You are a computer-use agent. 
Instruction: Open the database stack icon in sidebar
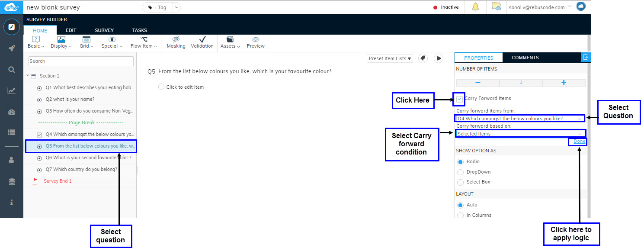coord(12,182)
